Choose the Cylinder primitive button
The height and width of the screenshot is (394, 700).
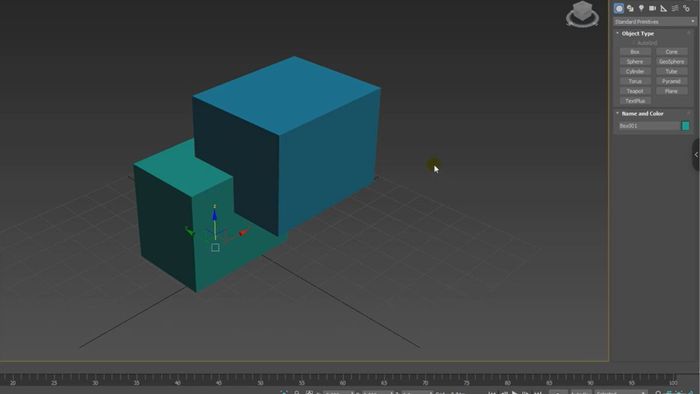(x=635, y=71)
